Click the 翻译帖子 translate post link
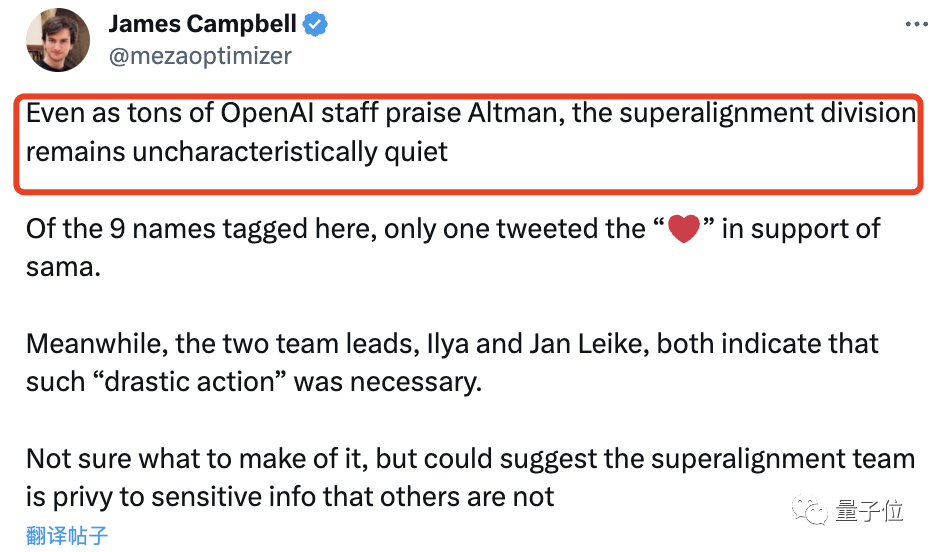This screenshot has height=552, width=934. pos(67,536)
